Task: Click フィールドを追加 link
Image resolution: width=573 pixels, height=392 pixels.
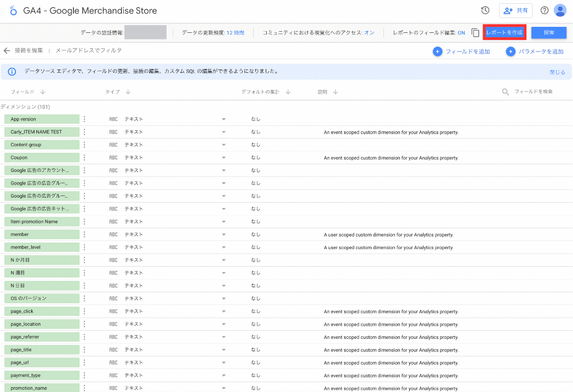Action: (x=468, y=51)
